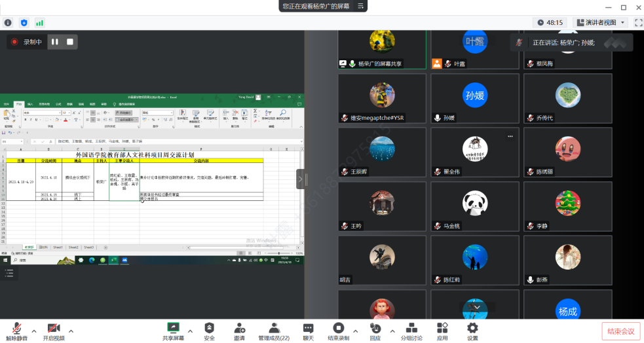This screenshot has width=644, height=343.
Task: Pause the recording in the 录制中 bar
Action: click(x=55, y=42)
